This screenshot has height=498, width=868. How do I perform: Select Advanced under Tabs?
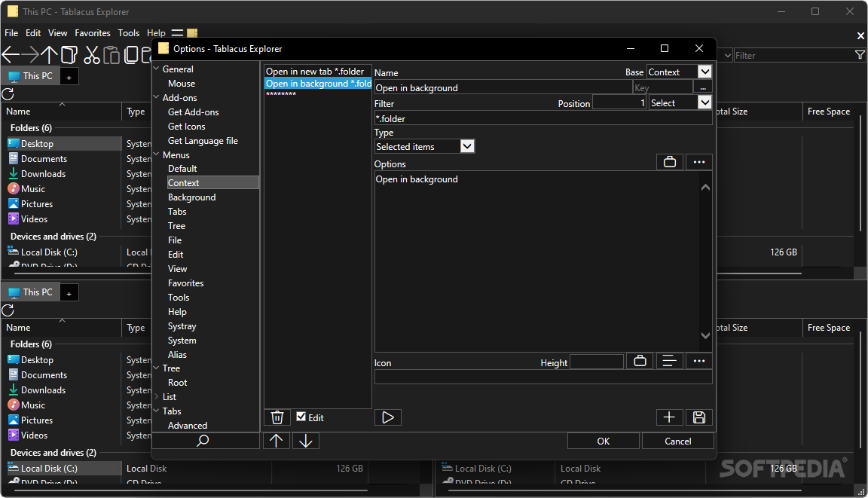click(188, 426)
